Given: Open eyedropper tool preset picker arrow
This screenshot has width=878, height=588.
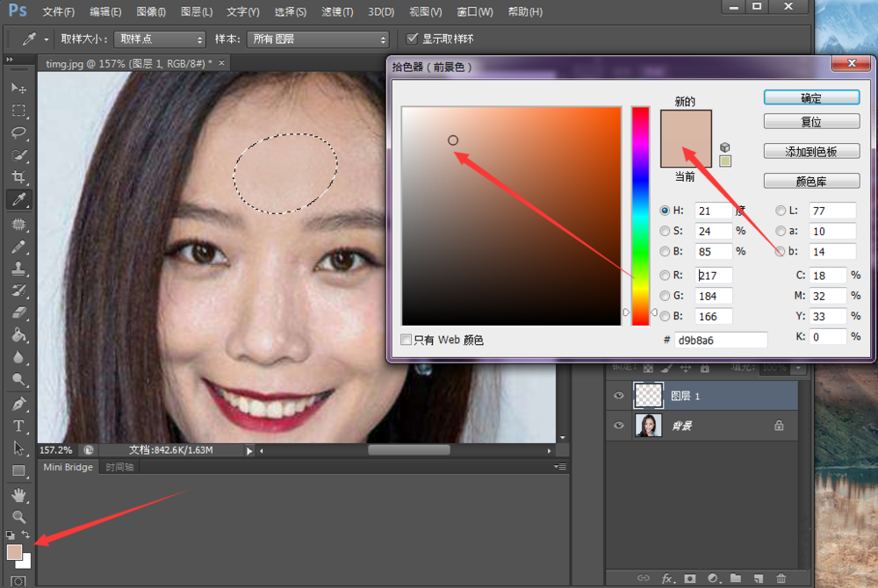Looking at the screenshot, I should pyautogui.click(x=46, y=39).
